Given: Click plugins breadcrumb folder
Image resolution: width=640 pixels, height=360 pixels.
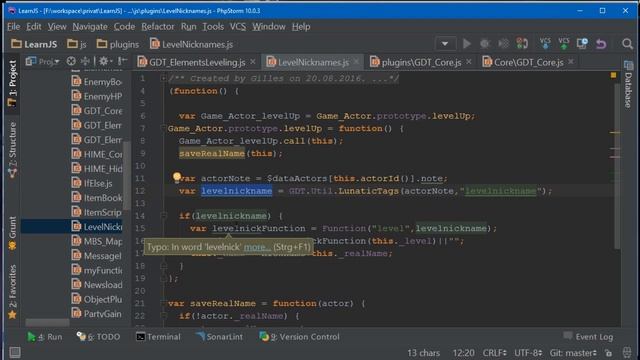Looking at the screenshot, I should click(x=118, y=44).
